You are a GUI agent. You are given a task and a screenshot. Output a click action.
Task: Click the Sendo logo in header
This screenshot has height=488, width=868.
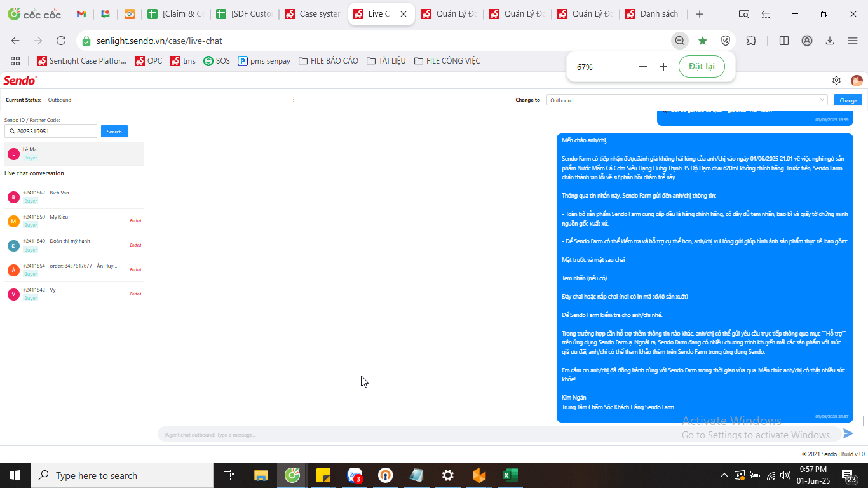(20, 81)
